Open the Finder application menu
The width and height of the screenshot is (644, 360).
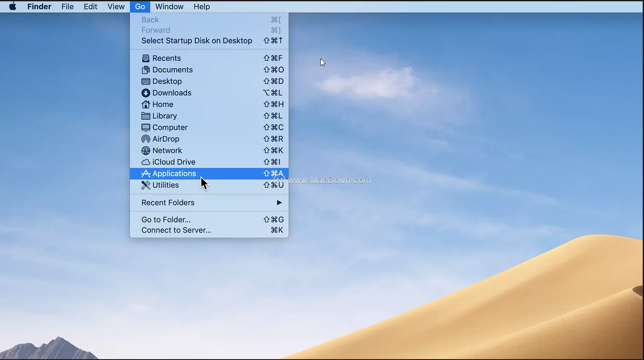coord(39,6)
